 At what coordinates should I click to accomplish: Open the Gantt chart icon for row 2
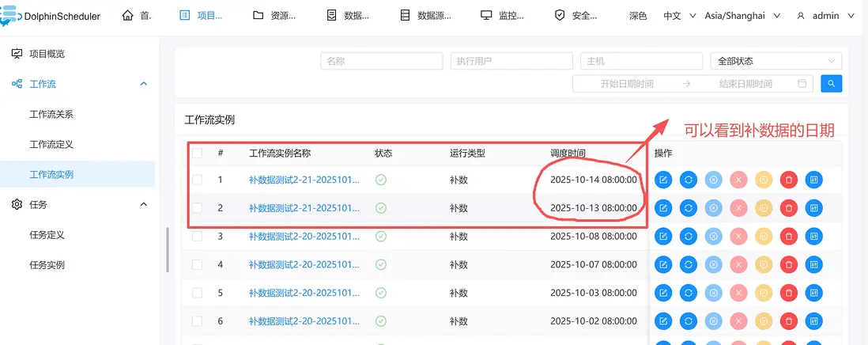(813, 208)
